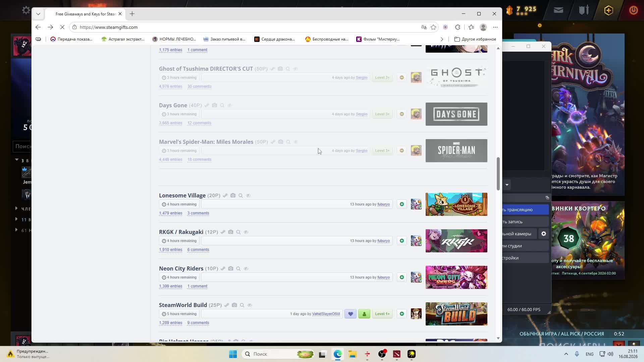
Task: Hide RKGK / Rakugaki with eye icon
Action: pyautogui.click(x=246, y=232)
